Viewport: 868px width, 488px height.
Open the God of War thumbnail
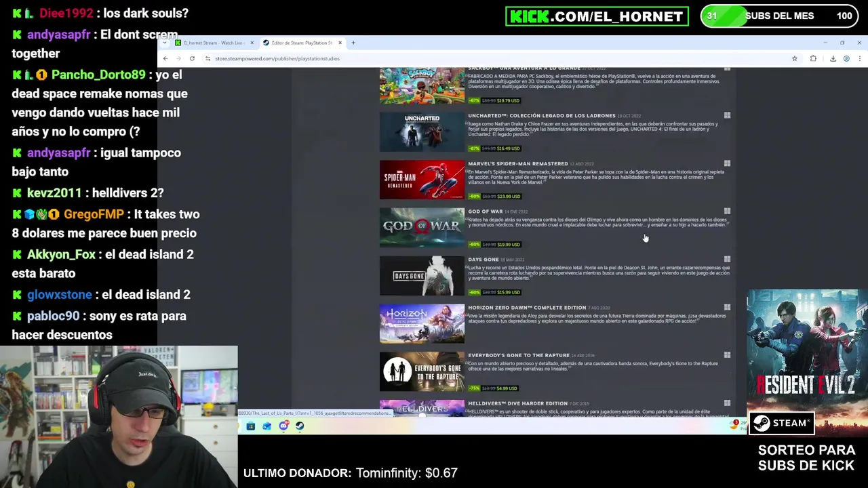422,227
